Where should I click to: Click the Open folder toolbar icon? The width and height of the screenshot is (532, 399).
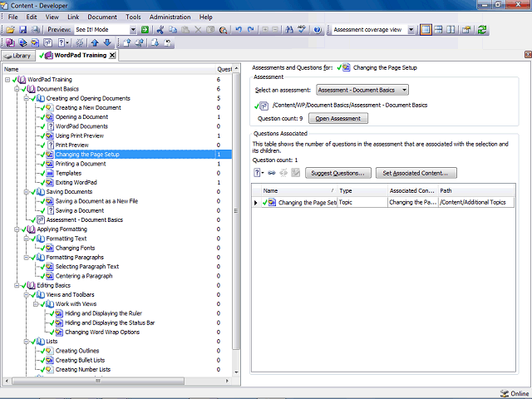tap(10, 30)
